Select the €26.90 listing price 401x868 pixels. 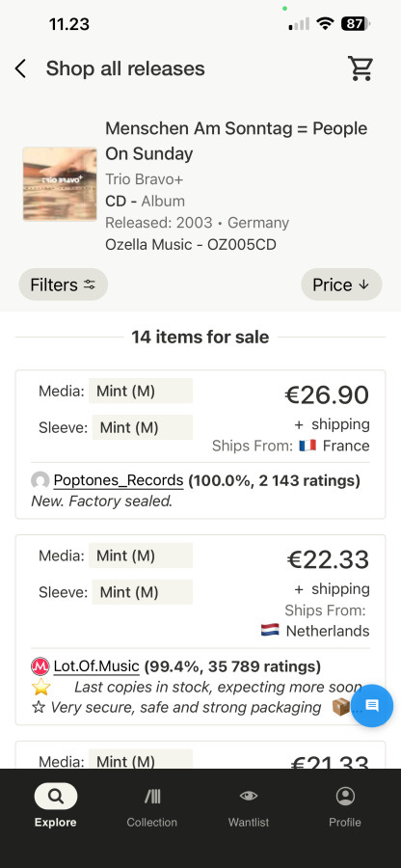point(327,395)
